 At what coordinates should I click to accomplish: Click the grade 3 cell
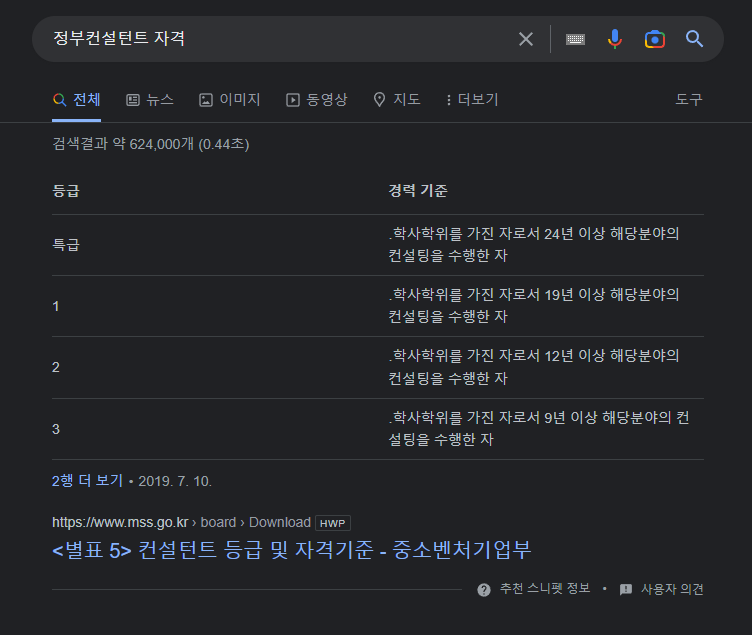point(56,429)
